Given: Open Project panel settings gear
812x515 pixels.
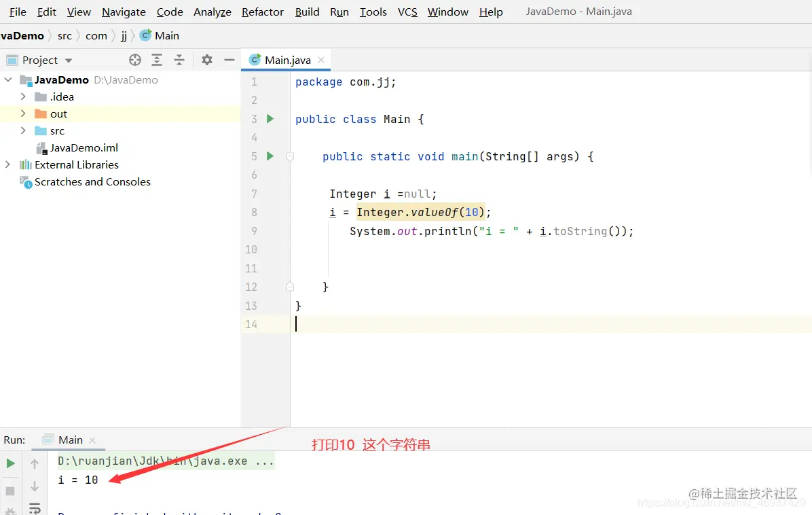Looking at the screenshot, I should [x=207, y=60].
